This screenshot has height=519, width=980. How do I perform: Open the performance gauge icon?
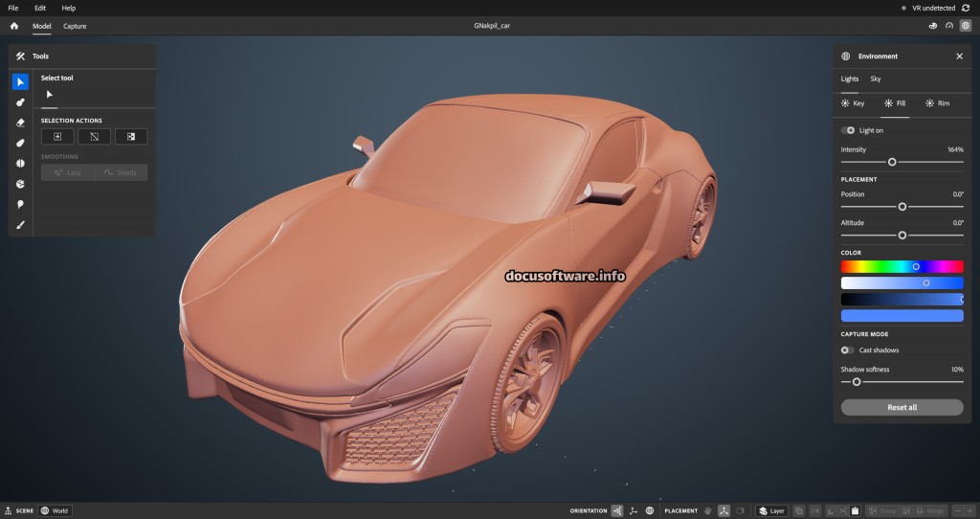click(x=949, y=26)
